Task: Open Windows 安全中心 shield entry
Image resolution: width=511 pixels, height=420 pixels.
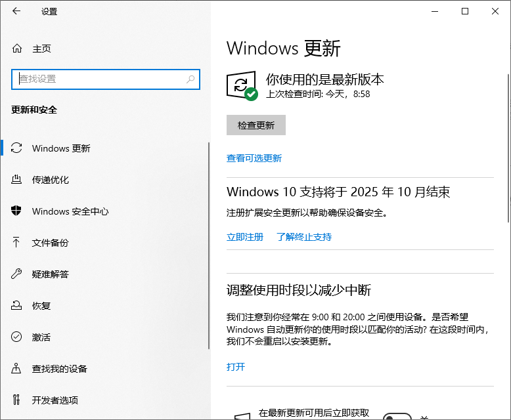Action: [70, 211]
